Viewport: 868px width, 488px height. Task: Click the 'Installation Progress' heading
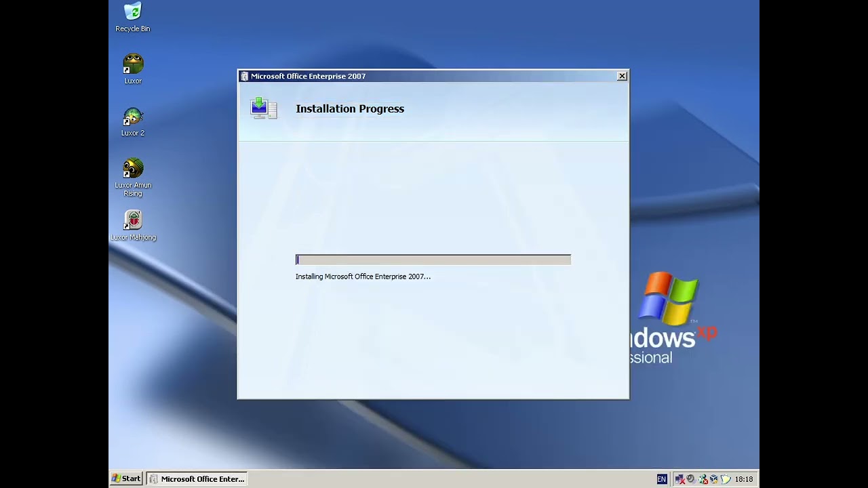[x=350, y=108]
